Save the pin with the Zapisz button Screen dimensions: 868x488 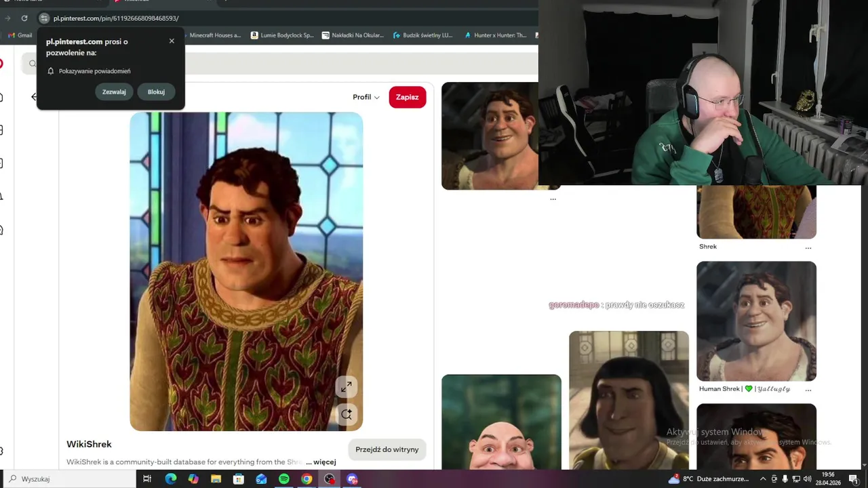[x=407, y=97]
